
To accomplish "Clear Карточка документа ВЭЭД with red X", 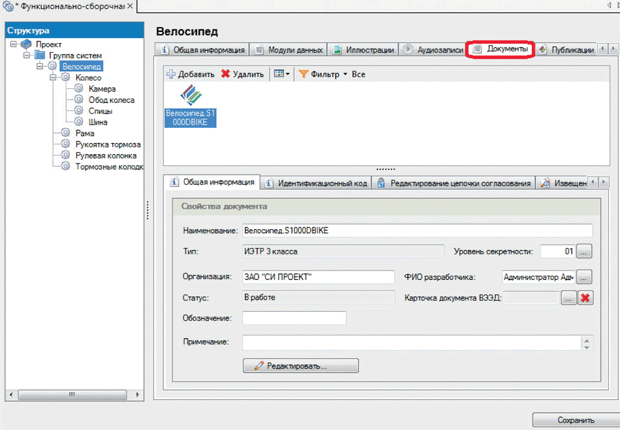I will tap(585, 298).
